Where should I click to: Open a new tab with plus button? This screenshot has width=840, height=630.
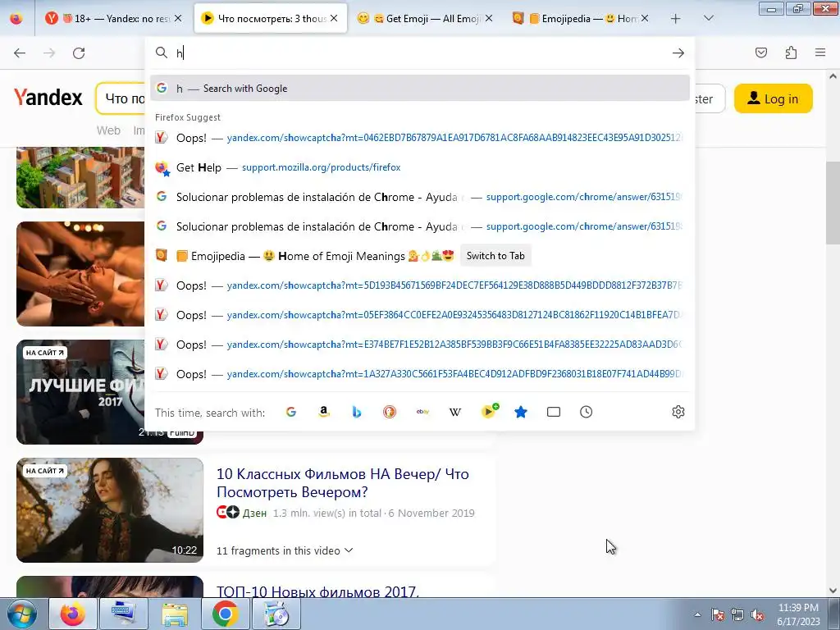(676, 19)
